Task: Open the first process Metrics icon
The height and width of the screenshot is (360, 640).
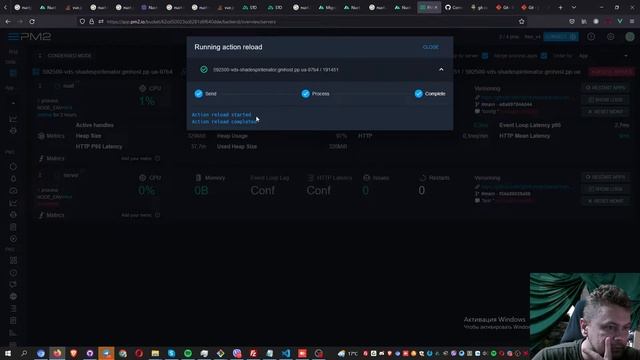Action: pos(41,136)
